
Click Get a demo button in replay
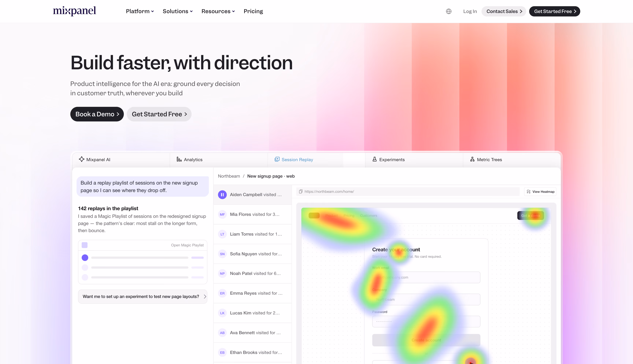click(x=530, y=215)
